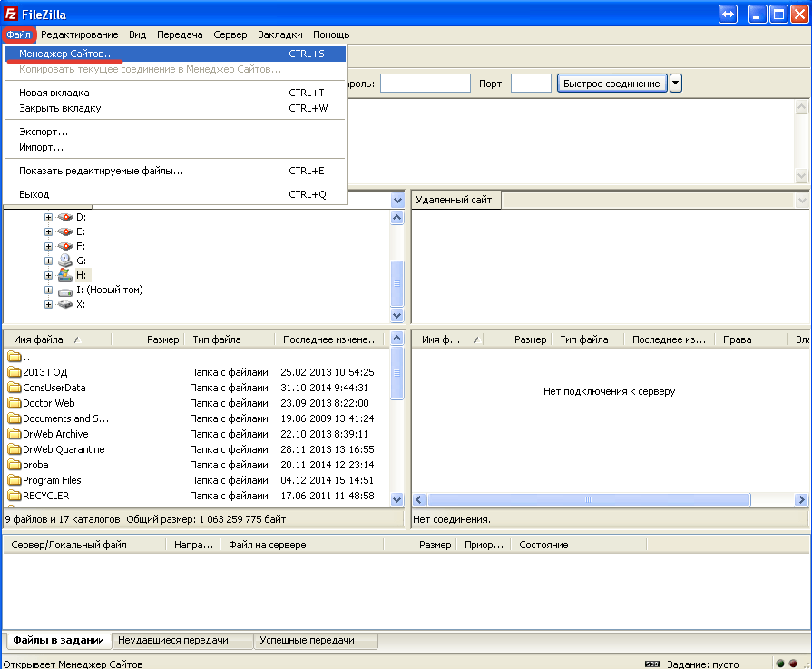Open Менеджер Сайтов menu entry

click(175, 54)
